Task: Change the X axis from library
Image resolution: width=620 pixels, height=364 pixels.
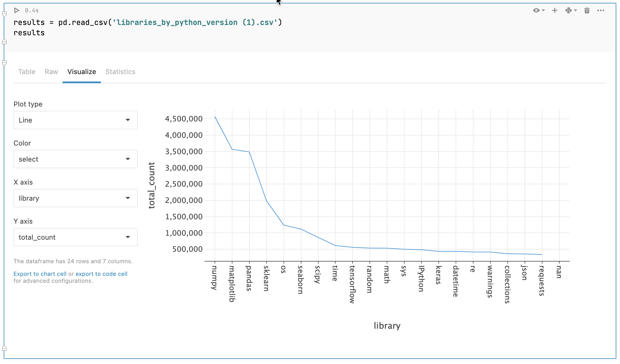Action: pyautogui.click(x=75, y=198)
